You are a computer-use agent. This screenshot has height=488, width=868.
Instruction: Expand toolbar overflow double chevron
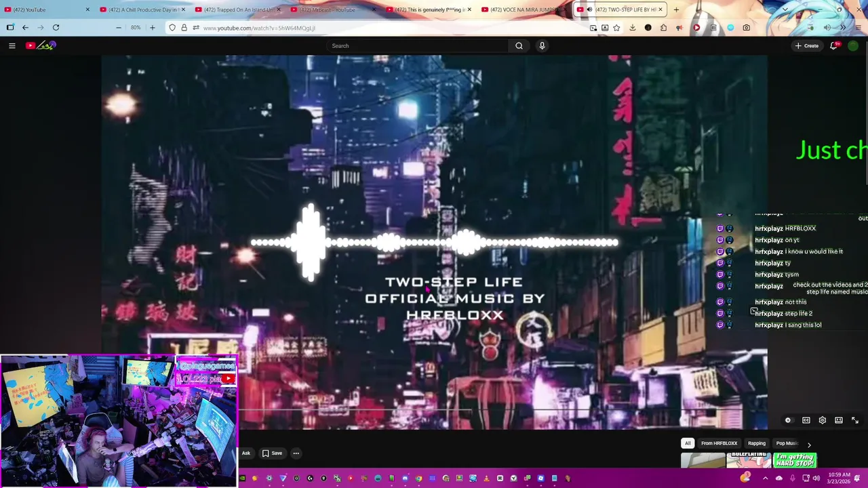[x=843, y=28]
